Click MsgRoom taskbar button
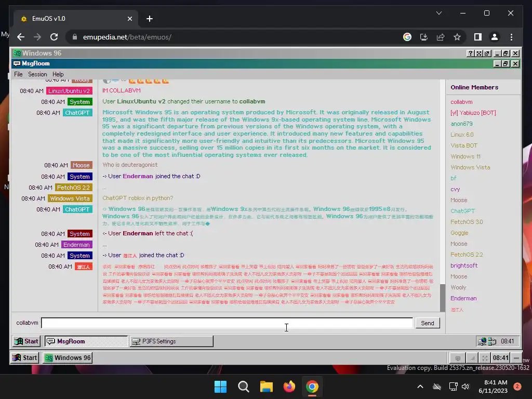 [x=86, y=341]
